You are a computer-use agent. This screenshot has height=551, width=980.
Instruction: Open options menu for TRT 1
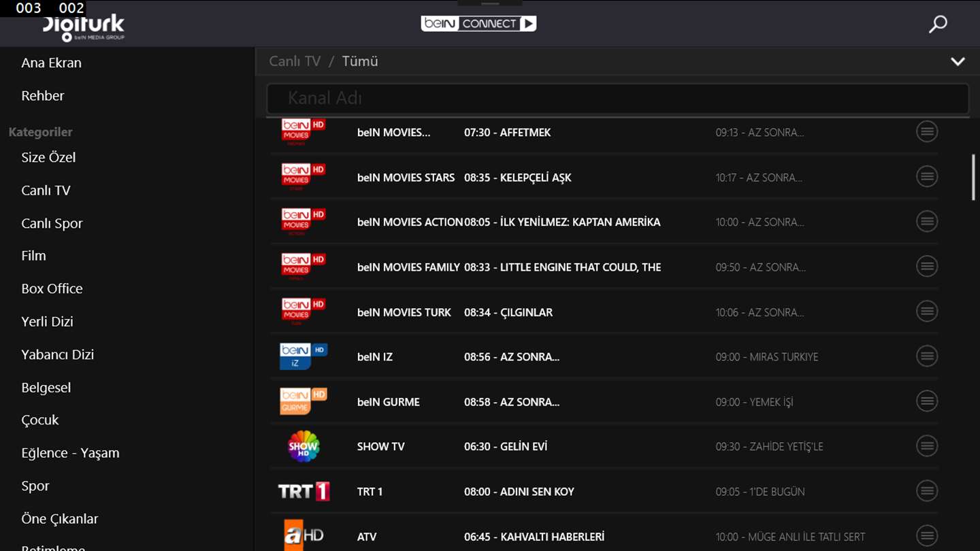927,491
